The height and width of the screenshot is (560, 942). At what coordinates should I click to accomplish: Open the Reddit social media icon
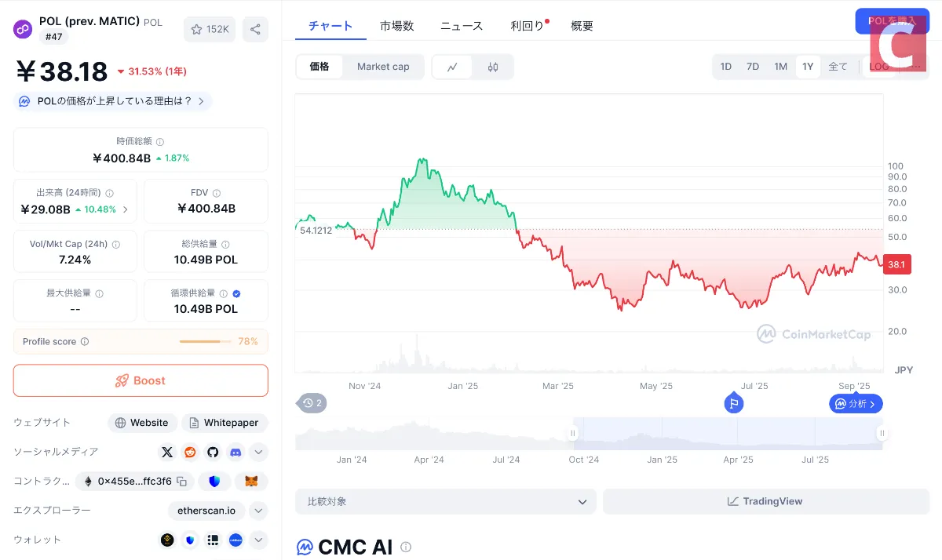(189, 452)
